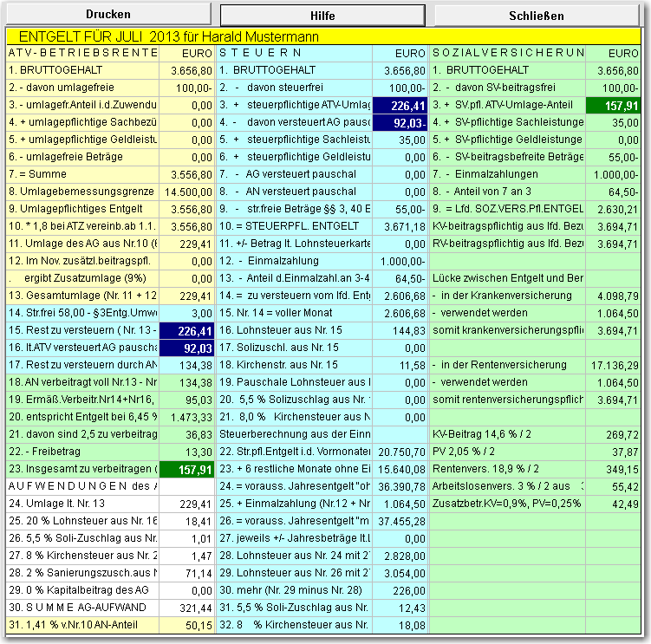Click the blue 92,03- cell in Steuern row 4

(x=400, y=123)
